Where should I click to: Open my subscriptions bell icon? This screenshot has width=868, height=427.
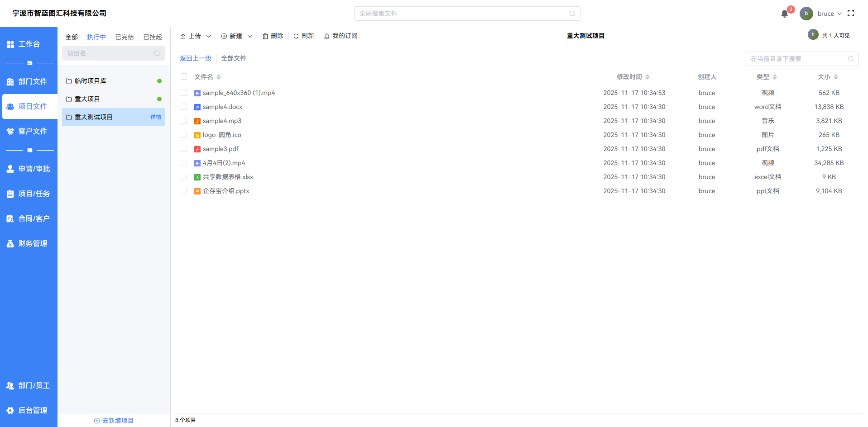[327, 36]
